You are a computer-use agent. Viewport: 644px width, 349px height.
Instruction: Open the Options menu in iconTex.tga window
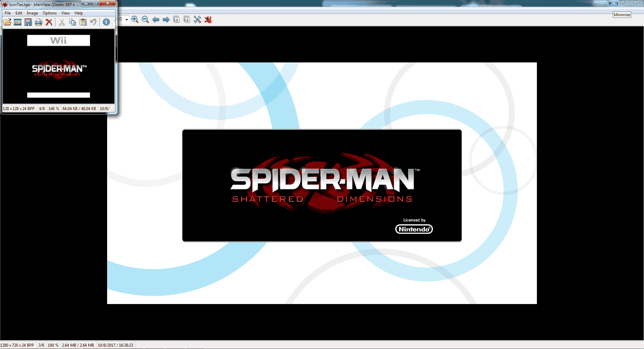(x=50, y=13)
